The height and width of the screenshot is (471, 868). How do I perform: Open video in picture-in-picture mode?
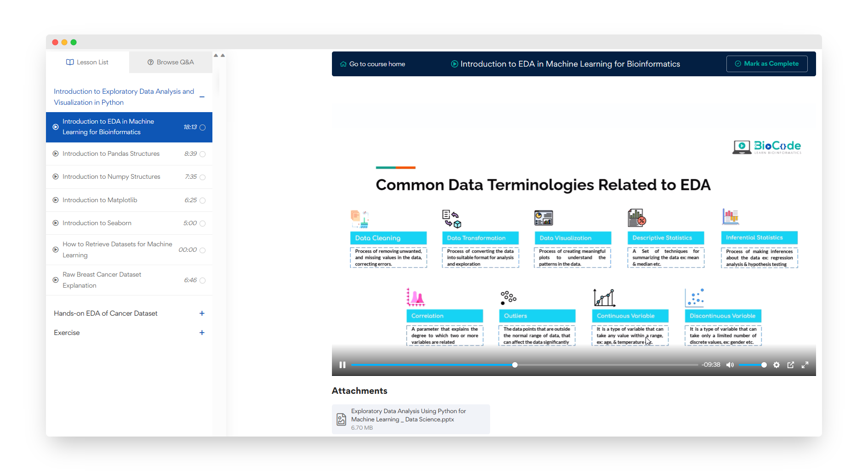pyautogui.click(x=790, y=364)
